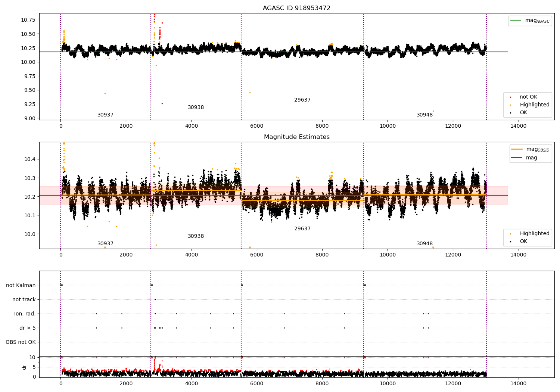560x392 pixels.
Task: Click obsid label 30937 in middle plot
Action: tap(105, 244)
